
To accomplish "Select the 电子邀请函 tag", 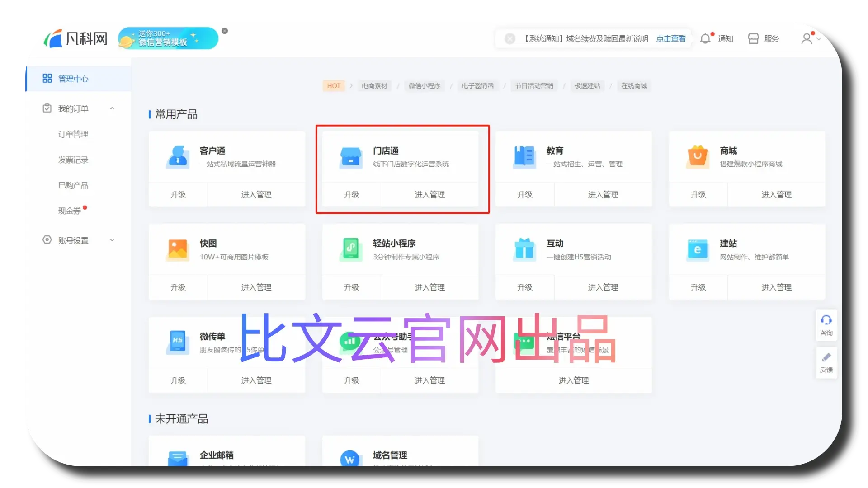I will tap(477, 86).
